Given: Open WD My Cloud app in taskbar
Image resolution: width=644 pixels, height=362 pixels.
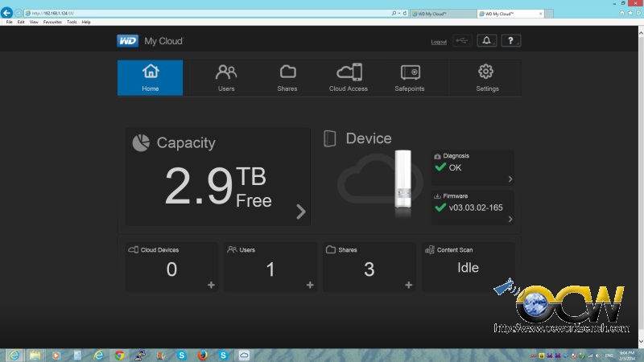Looking at the screenshot, I should (244, 355).
